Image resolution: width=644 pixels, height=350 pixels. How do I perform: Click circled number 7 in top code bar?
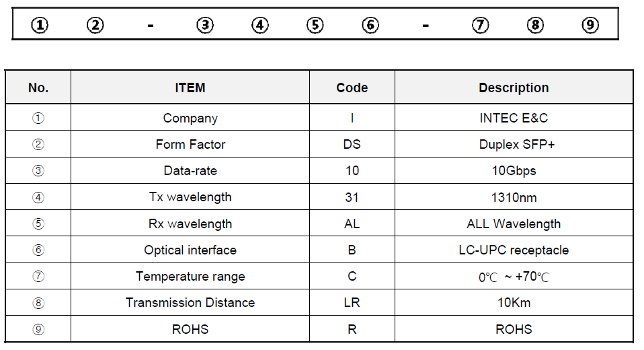click(480, 25)
